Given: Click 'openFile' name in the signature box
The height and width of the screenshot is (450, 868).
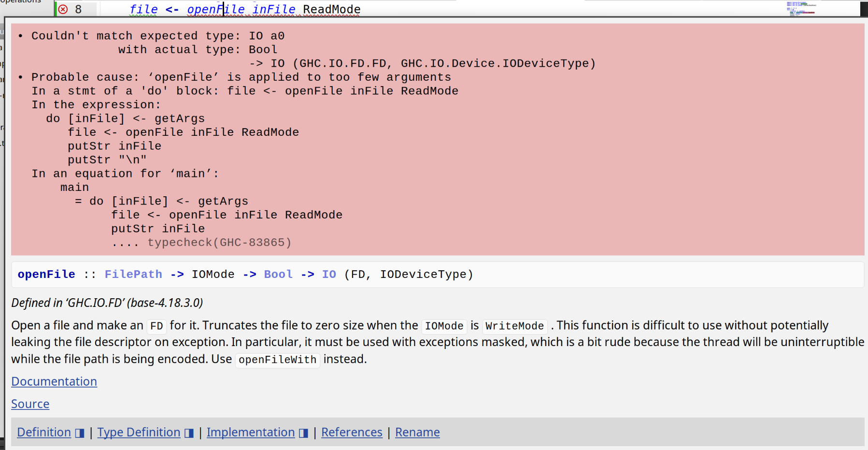Looking at the screenshot, I should click(46, 274).
